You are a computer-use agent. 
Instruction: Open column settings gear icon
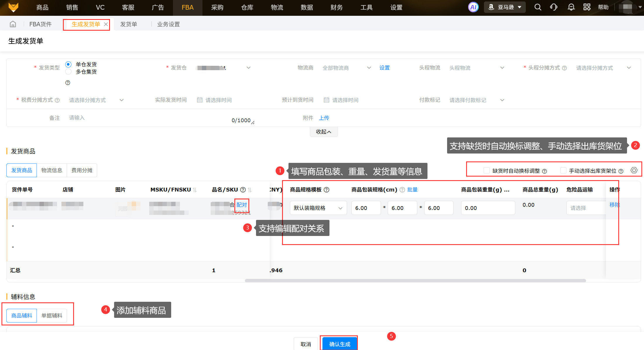click(x=634, y=170)
